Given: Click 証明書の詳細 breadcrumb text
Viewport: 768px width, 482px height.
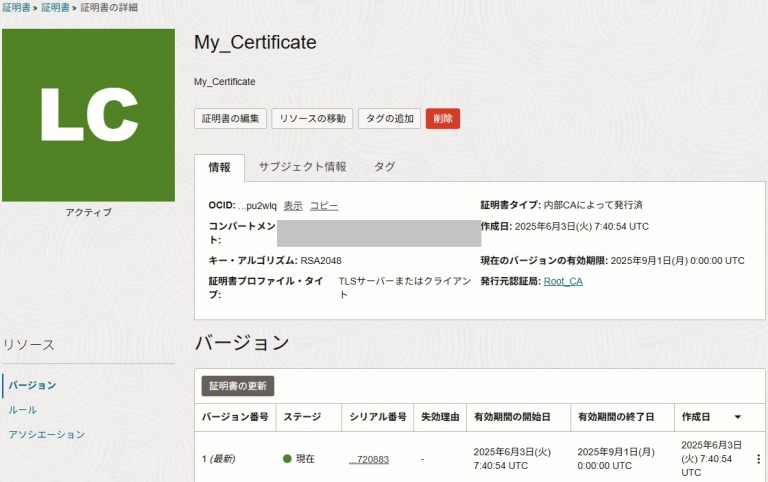Looking at the screenshot, I should click(109, 7).
